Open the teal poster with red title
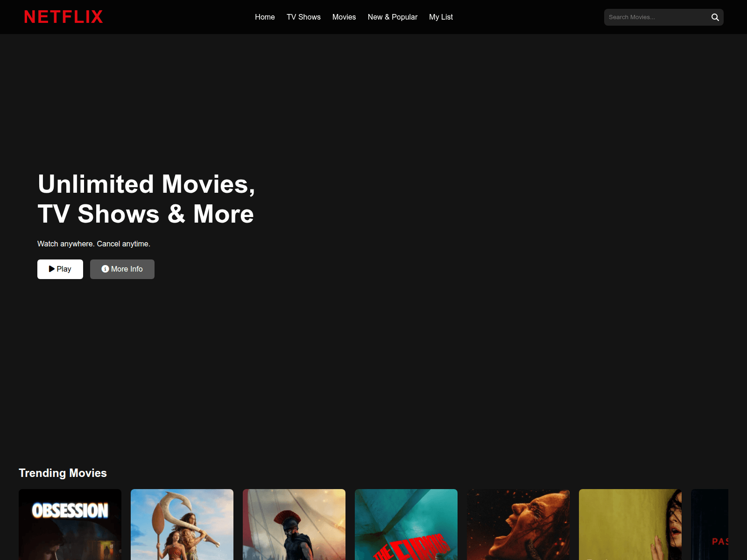 406,525
